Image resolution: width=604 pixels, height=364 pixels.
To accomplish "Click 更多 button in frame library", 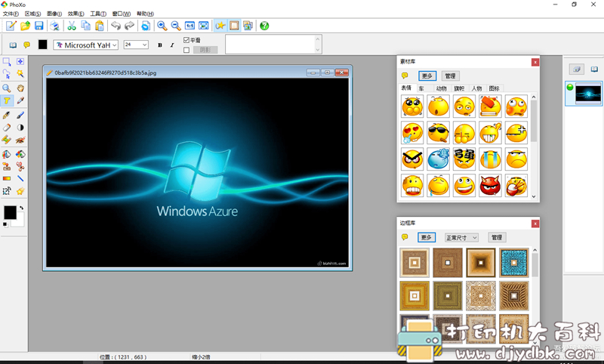I will click(427, 237).
